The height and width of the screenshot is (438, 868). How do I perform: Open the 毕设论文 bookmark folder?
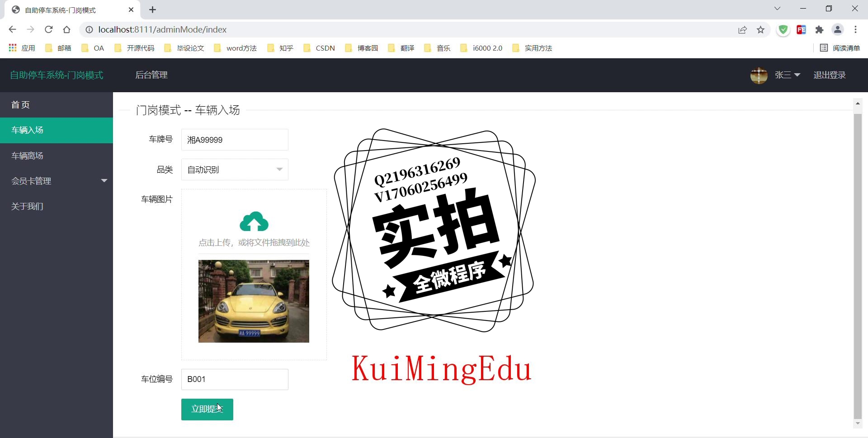coord(184,48)
